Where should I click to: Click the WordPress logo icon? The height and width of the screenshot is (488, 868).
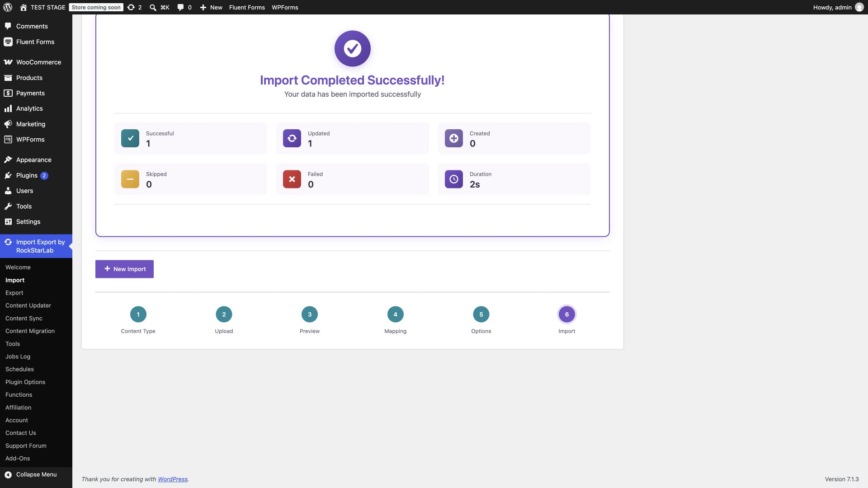coord(8,7)
